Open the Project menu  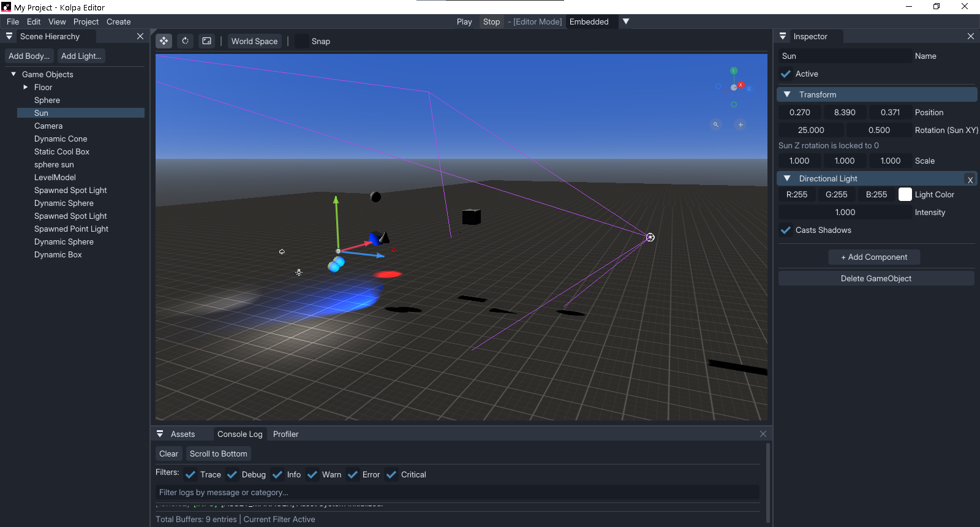click(x=86, y=21)
